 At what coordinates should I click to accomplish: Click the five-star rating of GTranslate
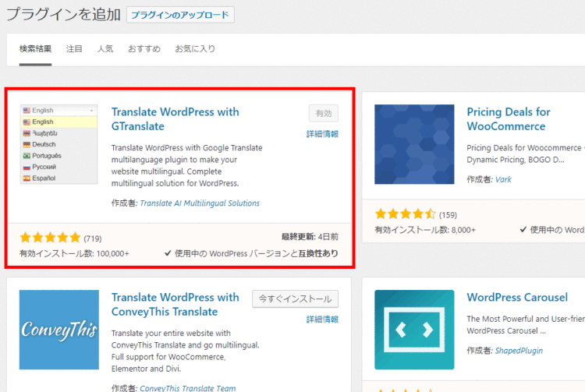tap(50, 238)
